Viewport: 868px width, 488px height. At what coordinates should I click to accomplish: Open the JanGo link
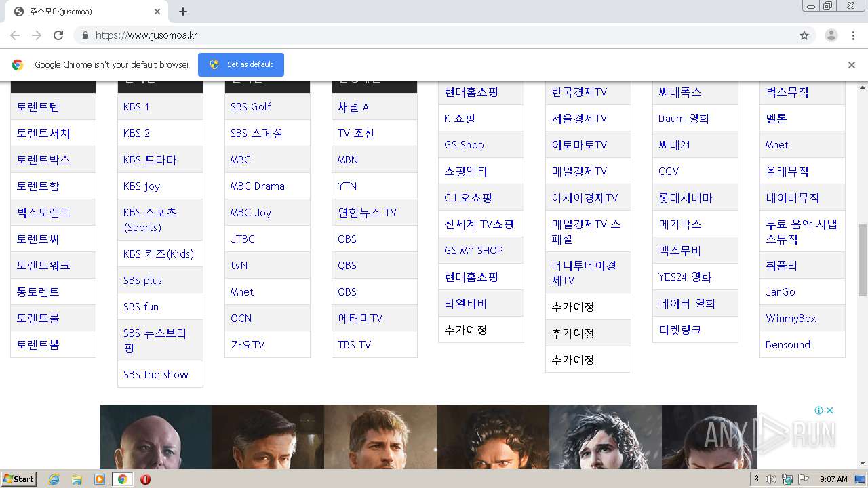(x=781, y=292)
